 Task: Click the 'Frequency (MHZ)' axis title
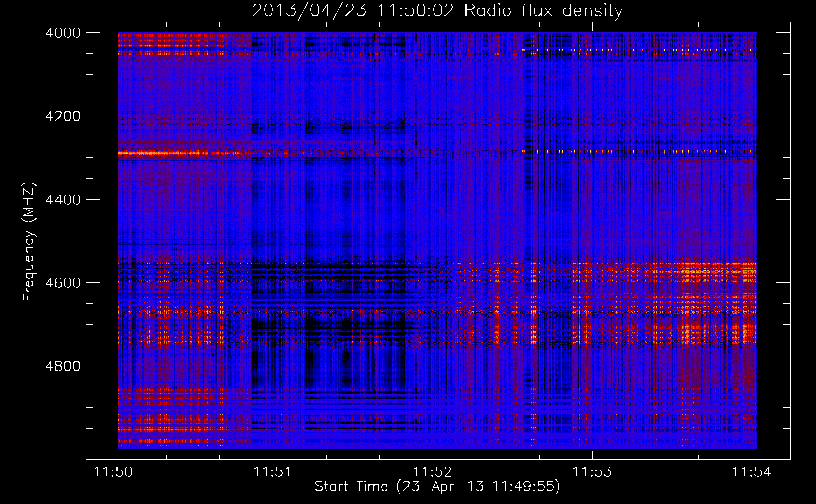click(x=29, y=242)
